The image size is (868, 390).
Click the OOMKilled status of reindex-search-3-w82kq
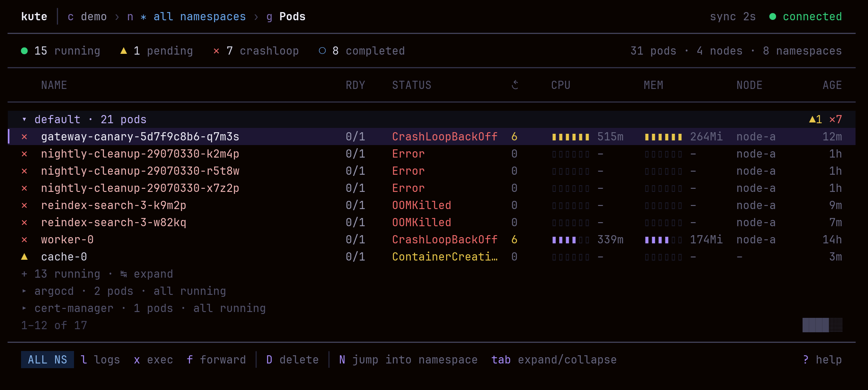pos(422,223)
